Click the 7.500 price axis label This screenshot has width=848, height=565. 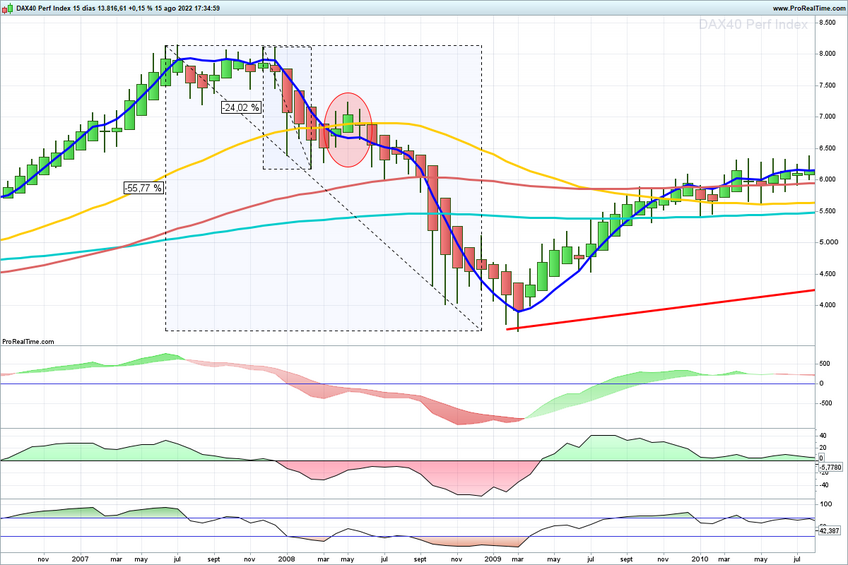coord(827,85)
